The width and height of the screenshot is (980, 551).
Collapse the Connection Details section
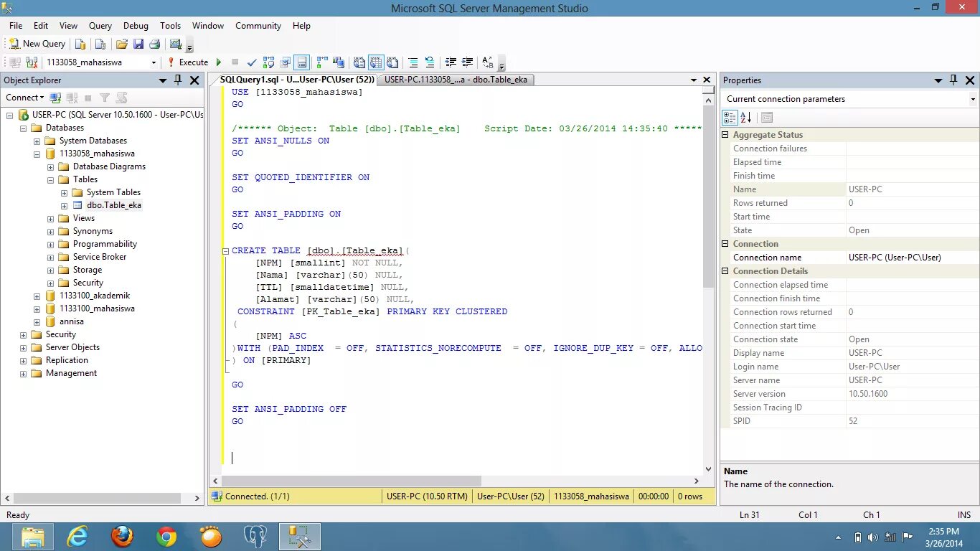[x=725, y=271]
